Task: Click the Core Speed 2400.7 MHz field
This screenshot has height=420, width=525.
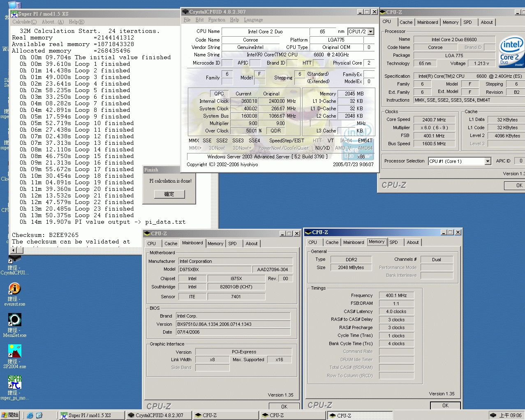Action: pos(434,120)
